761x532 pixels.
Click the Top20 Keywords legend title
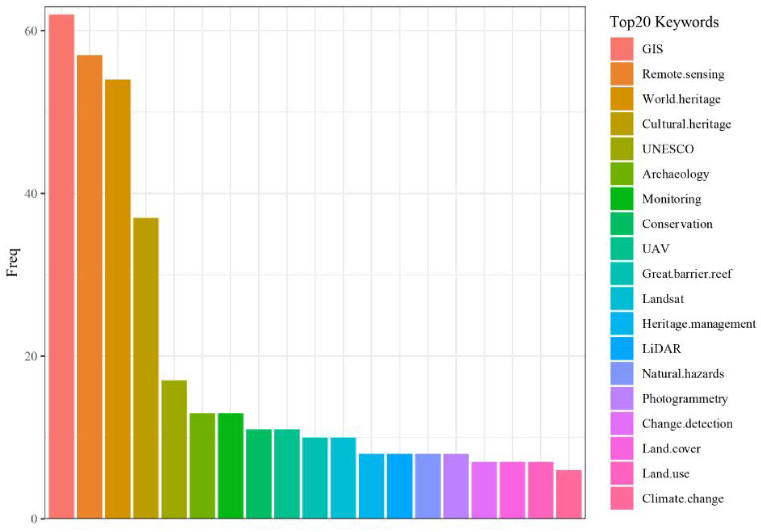click(664, 23)
